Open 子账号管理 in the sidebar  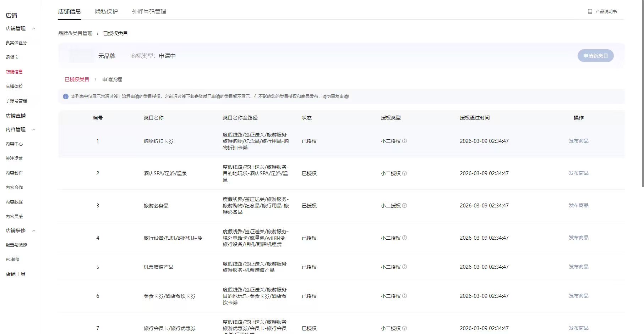pos(16,101)
